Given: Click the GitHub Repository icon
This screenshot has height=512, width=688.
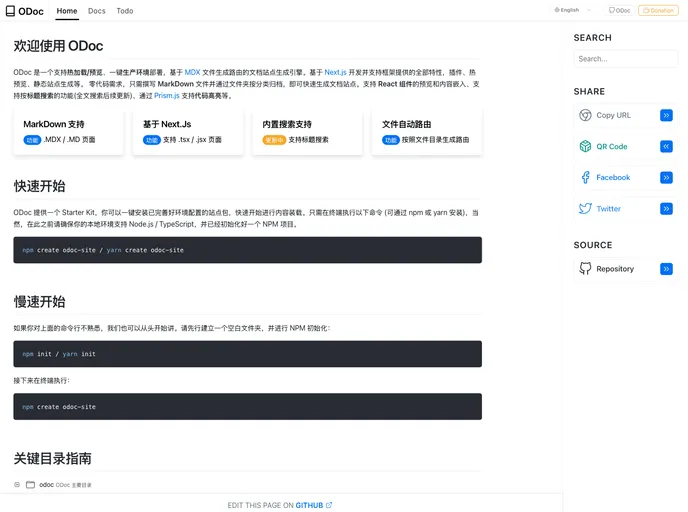Looking at the screenshot, I should coord(585,269).
